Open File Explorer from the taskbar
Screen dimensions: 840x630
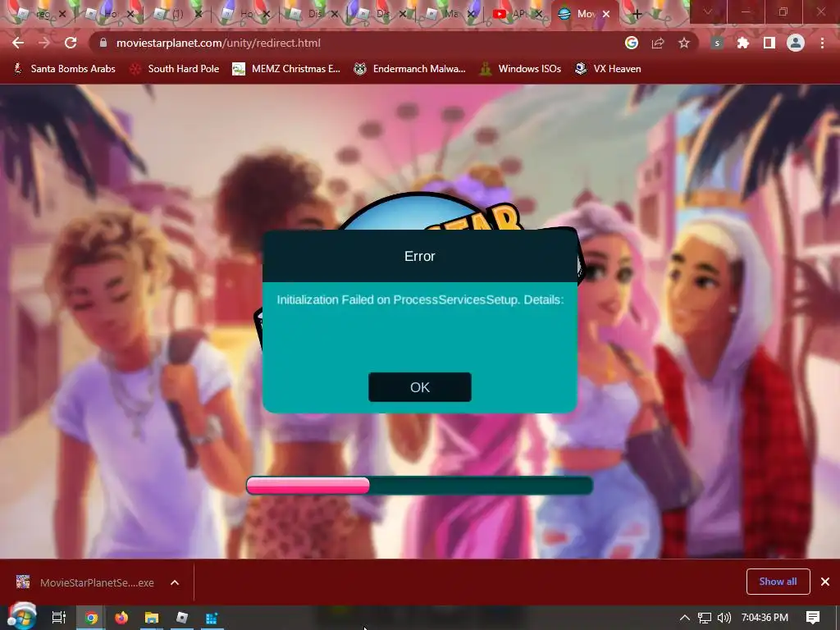[x=152, y=618]
